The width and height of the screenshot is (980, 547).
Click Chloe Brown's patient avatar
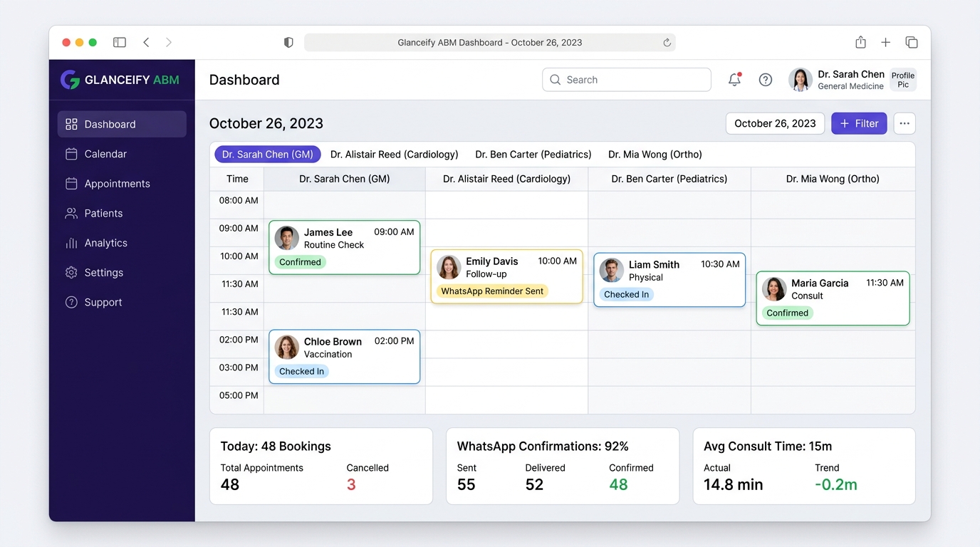pos(287,348)
